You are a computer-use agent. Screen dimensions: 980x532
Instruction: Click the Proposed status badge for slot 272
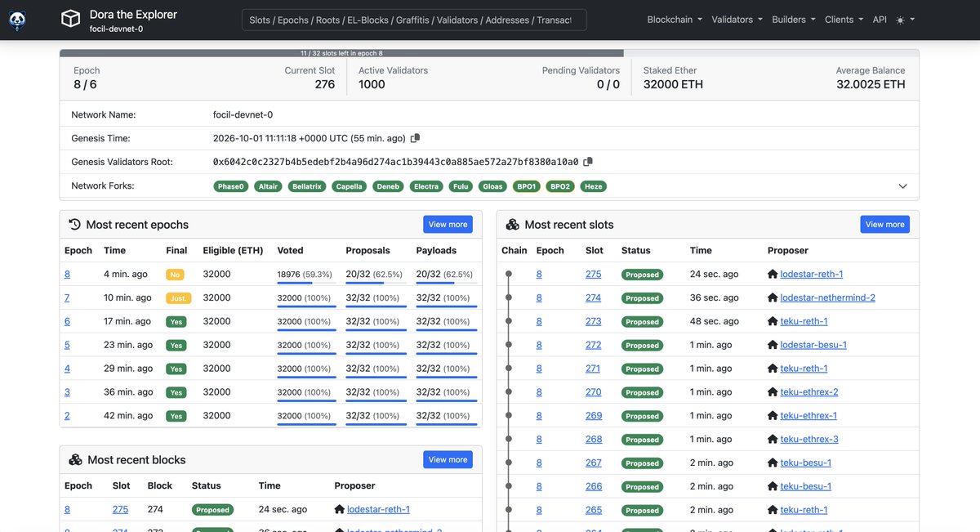[643, 346]
